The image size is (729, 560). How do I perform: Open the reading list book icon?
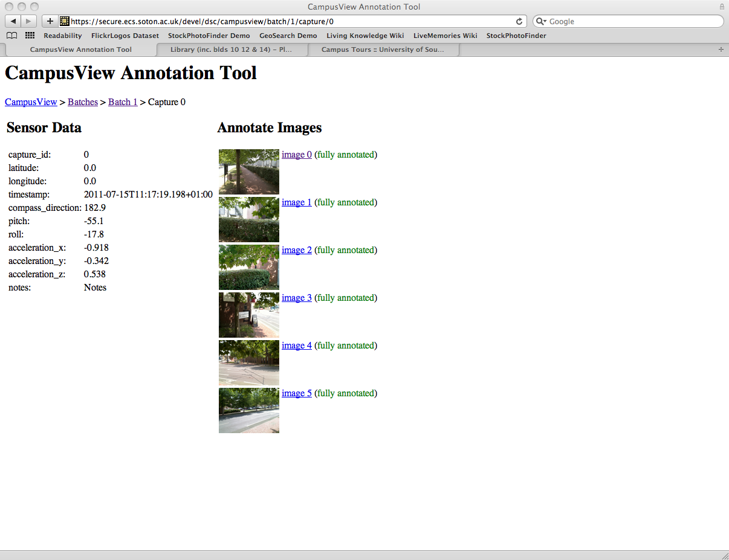[11, 36]
